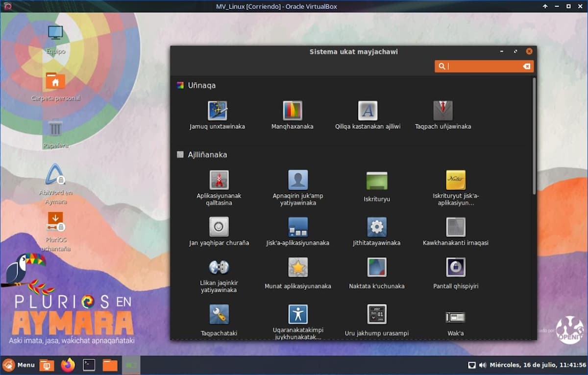Image resolution: width=588 pixels, height=375 pixels.
Task: Click Equipo desktop icon
Action: 55,33
